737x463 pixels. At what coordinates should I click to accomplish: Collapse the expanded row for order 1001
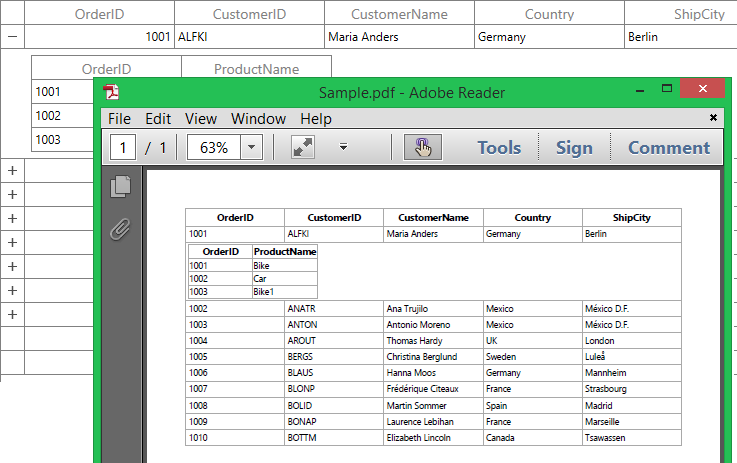[x=12, y=37]
